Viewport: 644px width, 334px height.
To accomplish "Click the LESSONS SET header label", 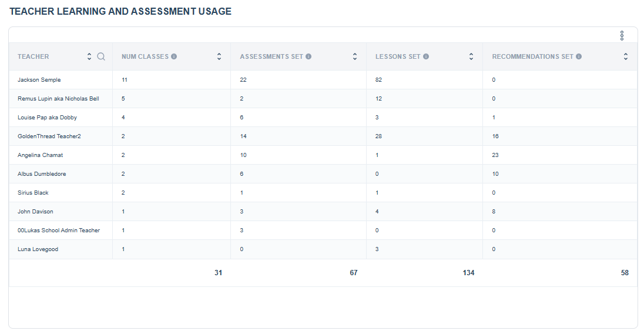I will [398, 56].
